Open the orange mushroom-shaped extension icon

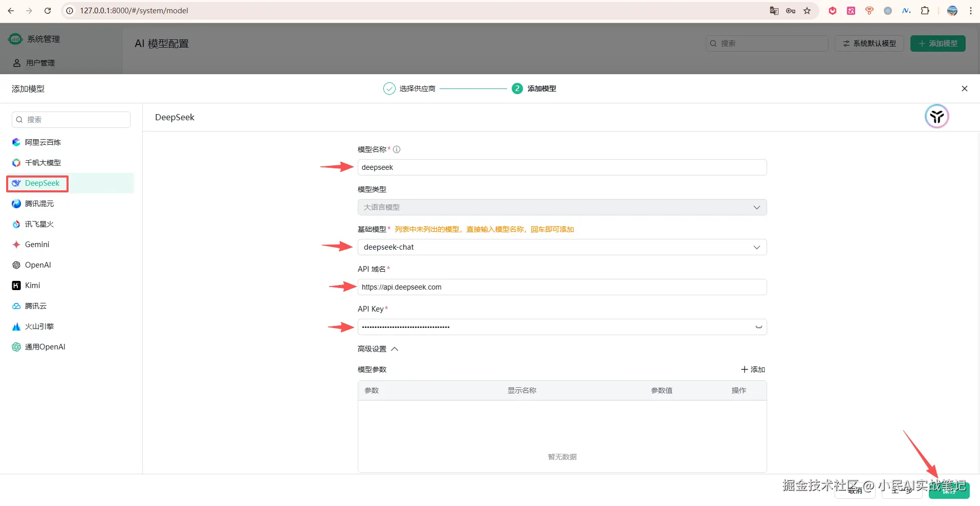869,11
